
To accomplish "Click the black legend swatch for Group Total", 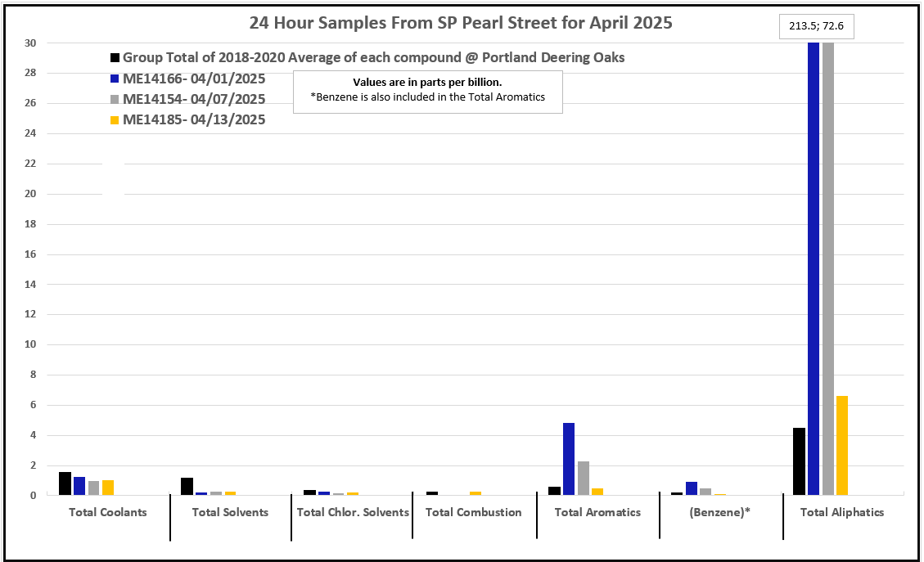I will (115, 58).
